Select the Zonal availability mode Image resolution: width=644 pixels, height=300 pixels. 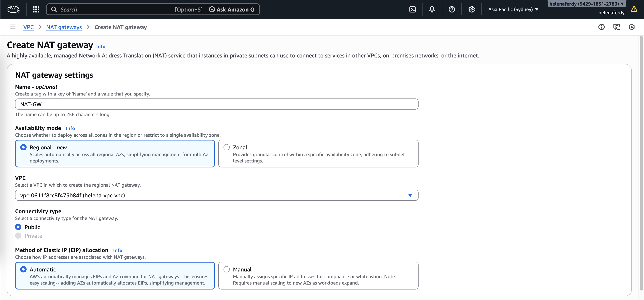pos(226,147)
